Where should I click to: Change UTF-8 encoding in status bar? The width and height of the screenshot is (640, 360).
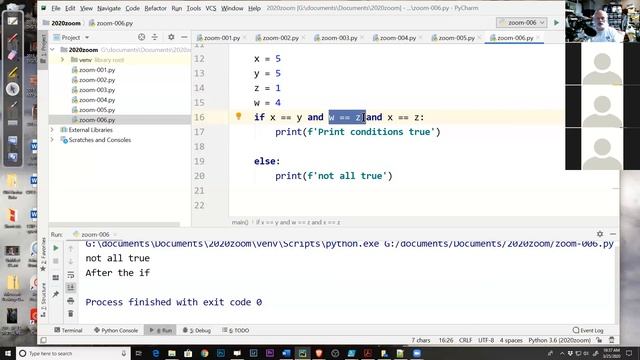coord(486,340)
